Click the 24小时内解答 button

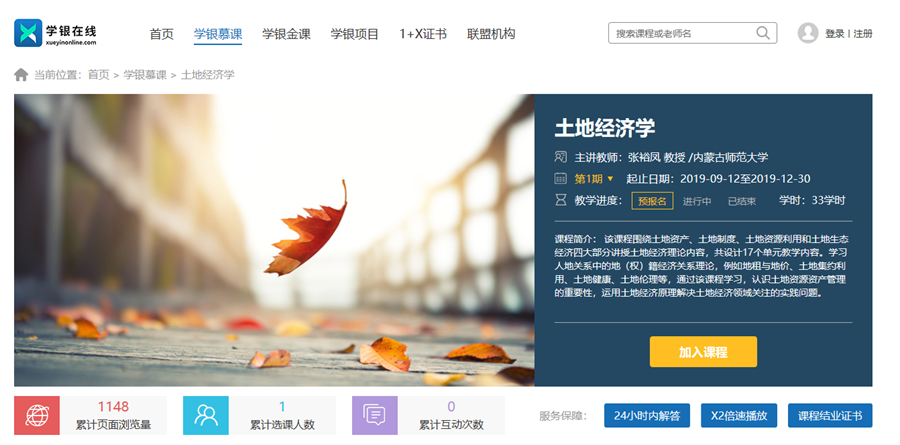point(647,416)
